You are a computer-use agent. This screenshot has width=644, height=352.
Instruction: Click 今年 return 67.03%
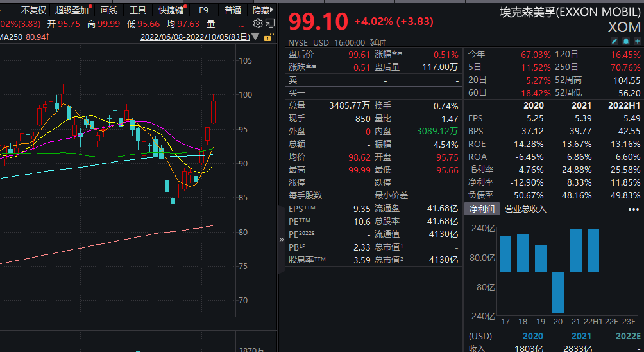coord(536,55)
